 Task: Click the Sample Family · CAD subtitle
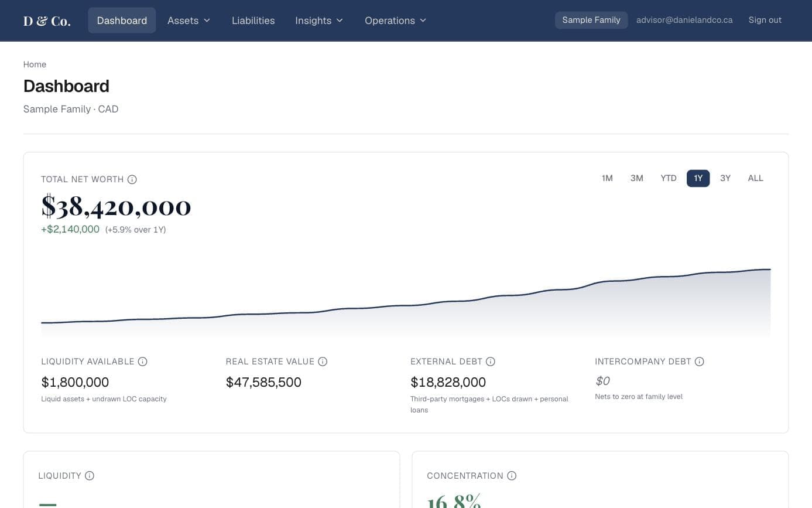[71, 109]
